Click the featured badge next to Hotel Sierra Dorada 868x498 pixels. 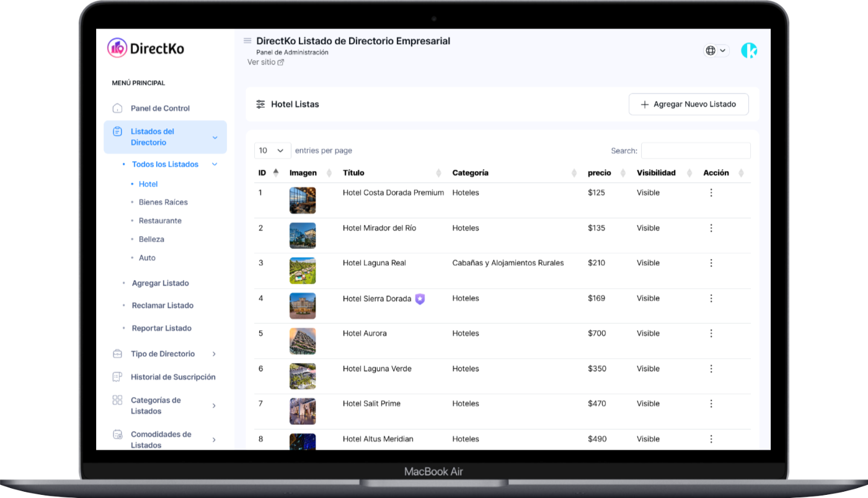pyautogui.click(x=420, y=299)
